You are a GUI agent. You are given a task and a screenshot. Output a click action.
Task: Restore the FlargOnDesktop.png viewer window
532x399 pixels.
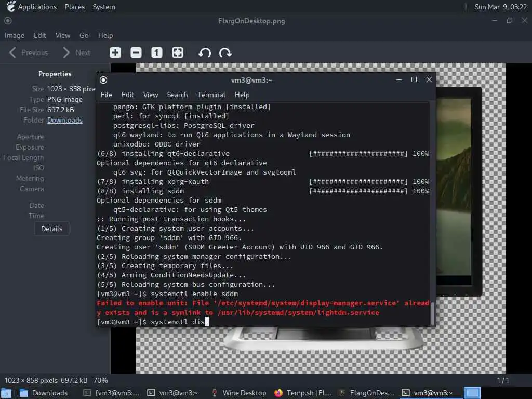click(x=510, y=20)
